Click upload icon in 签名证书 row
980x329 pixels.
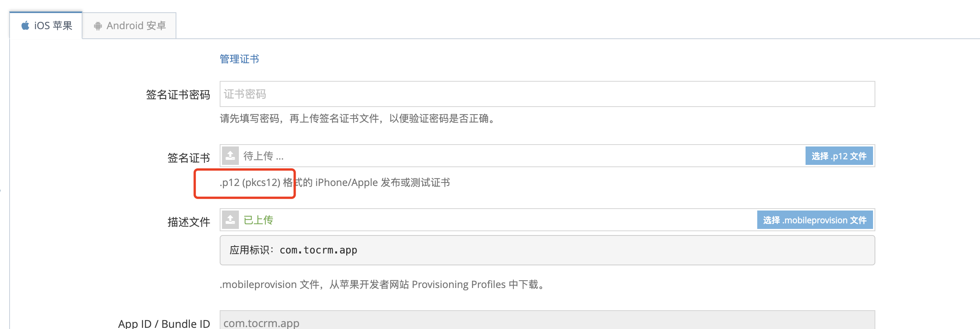[x=230, y=156]
